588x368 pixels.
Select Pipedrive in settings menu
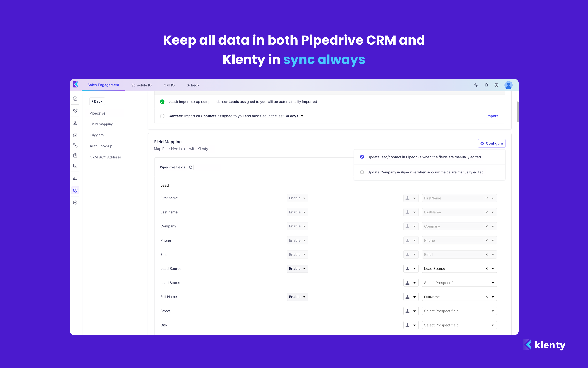click(97, 113)
